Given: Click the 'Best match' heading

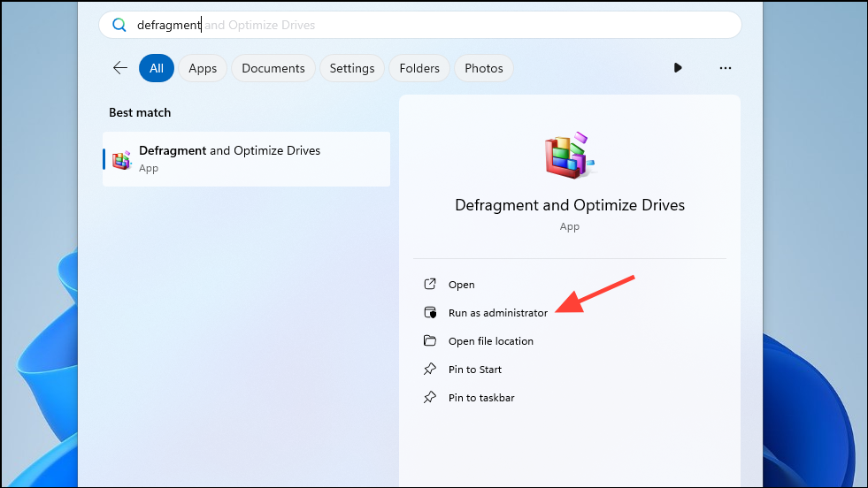Looking at the screenshot, I should click(140, 112).
